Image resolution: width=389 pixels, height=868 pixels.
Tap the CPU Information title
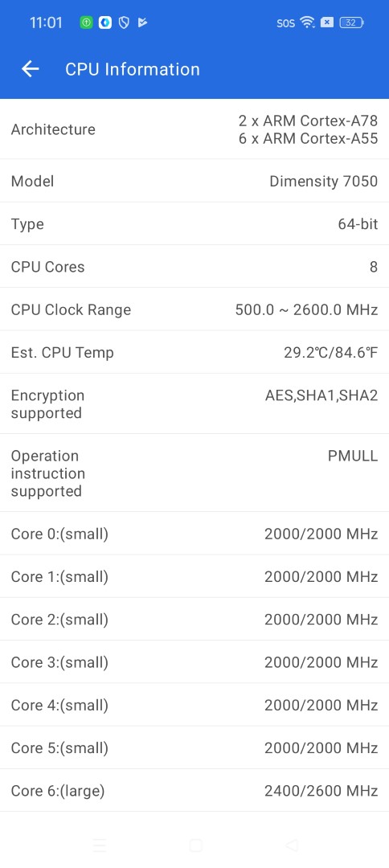tap(133, 69)
